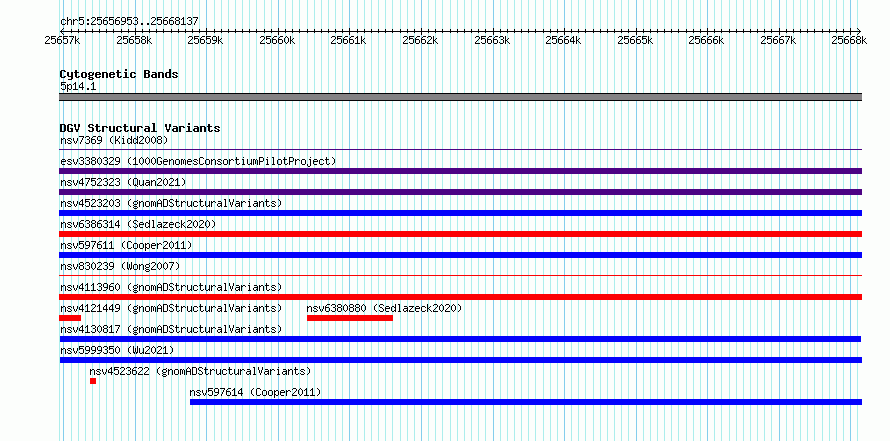
Task: Open the nsv597614 (Cooper2011) label
Action: pyautogui.click(x=255, y=392)
